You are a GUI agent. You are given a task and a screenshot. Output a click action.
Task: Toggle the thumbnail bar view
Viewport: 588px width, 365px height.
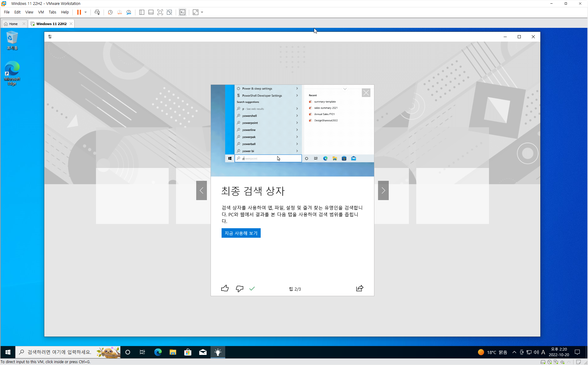tap(151, 12)
